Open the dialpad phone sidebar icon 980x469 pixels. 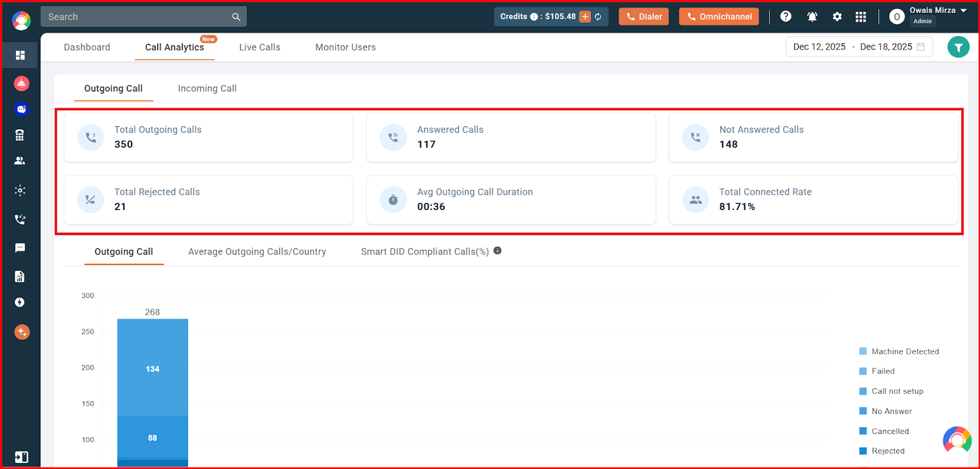(20, 135)
